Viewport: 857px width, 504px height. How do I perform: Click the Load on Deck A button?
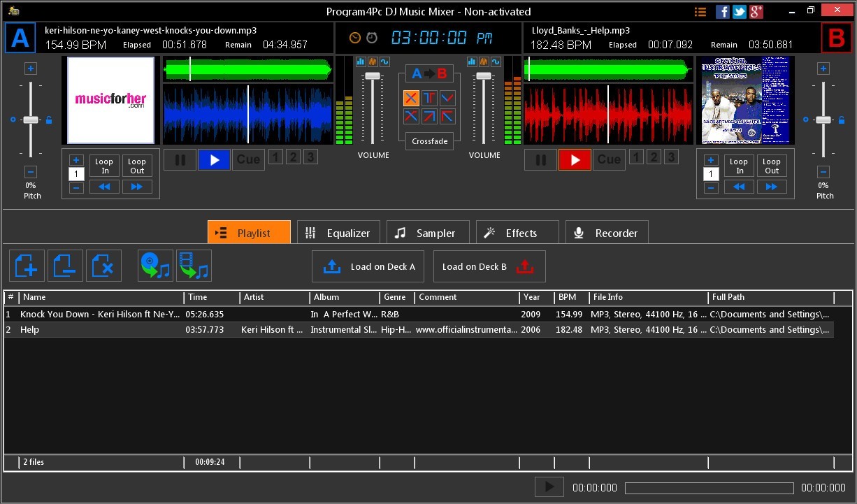(368, 266)
